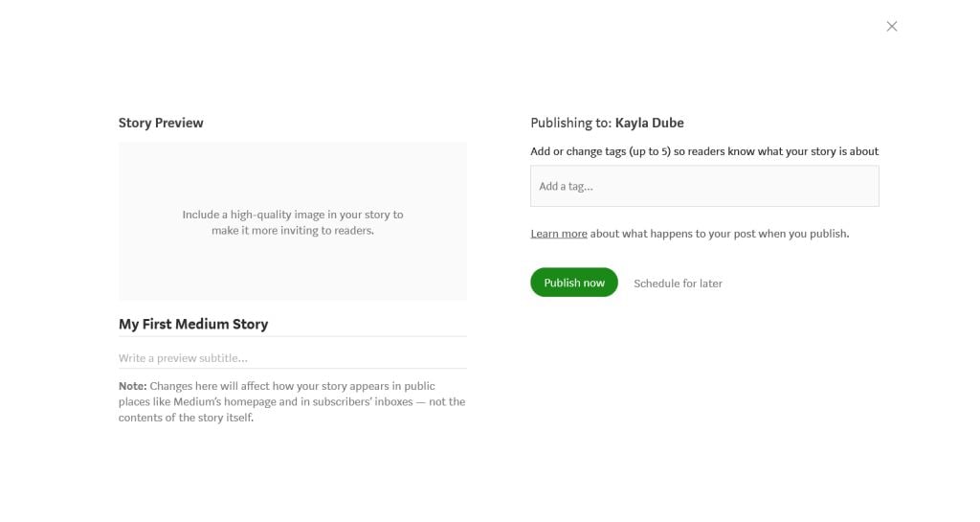Click the Include a high-quality image text
This screenshot has width=980, height=522.
(292, 215)
